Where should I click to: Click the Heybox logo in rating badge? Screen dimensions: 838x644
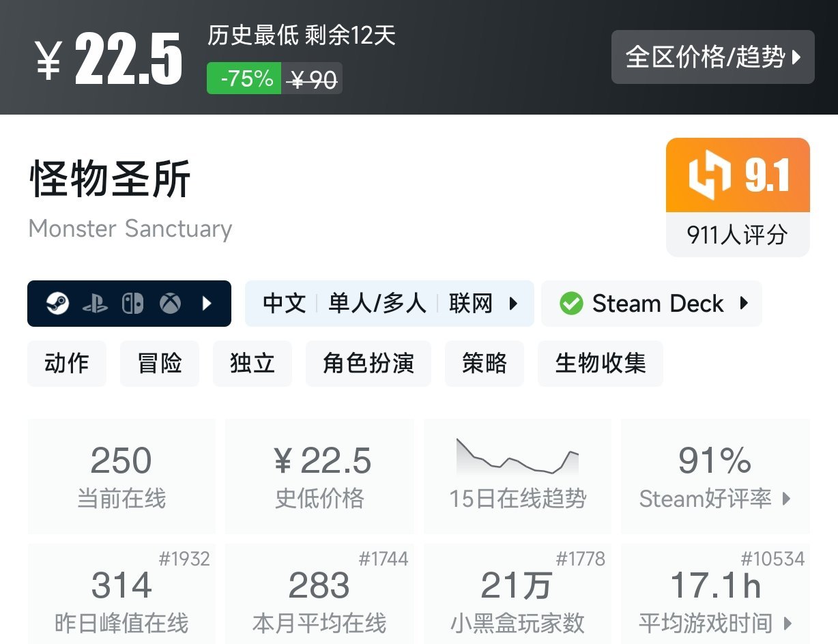710,175
